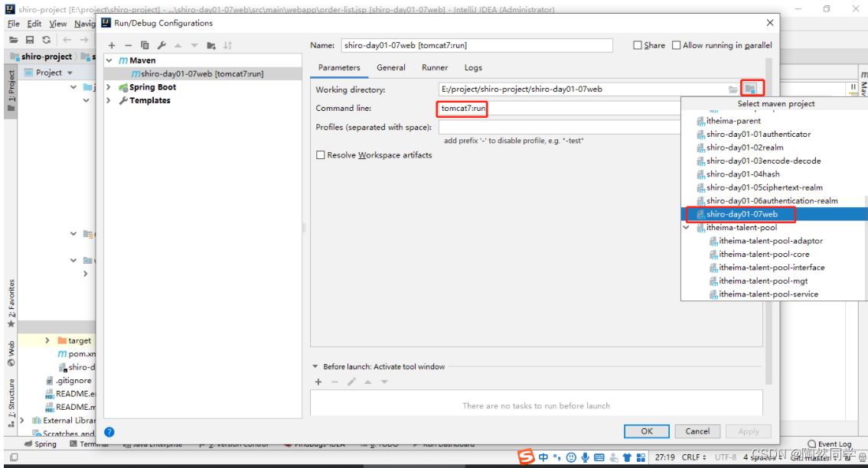868x468 pixels.
Task: Copy the selected run configuration
Action: coord(145,45)
